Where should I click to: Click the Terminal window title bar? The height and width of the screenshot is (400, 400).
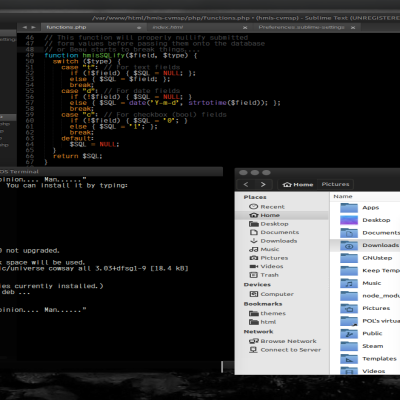point(111,172)
